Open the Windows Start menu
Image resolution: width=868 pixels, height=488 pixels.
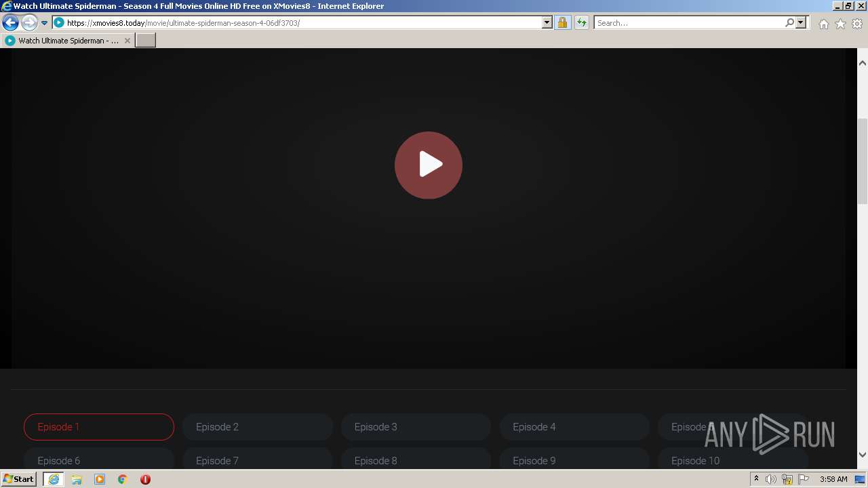[x=19, y=479]
